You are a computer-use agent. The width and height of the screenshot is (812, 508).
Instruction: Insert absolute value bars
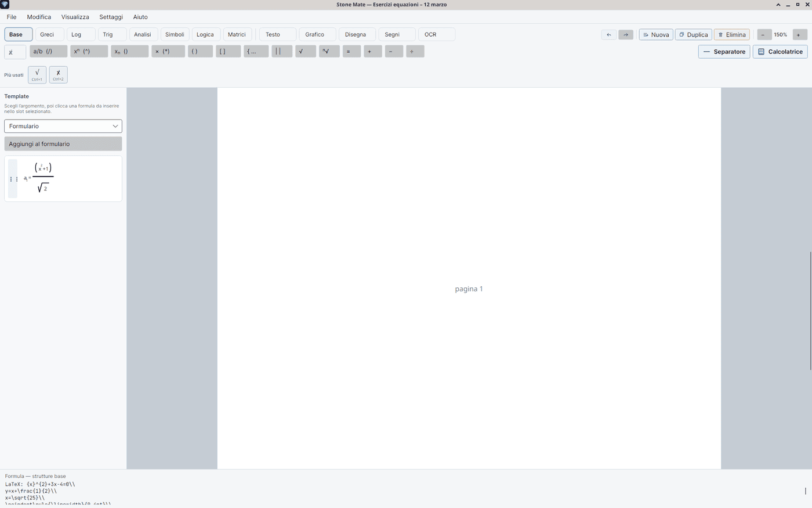(x=282, y=52)
